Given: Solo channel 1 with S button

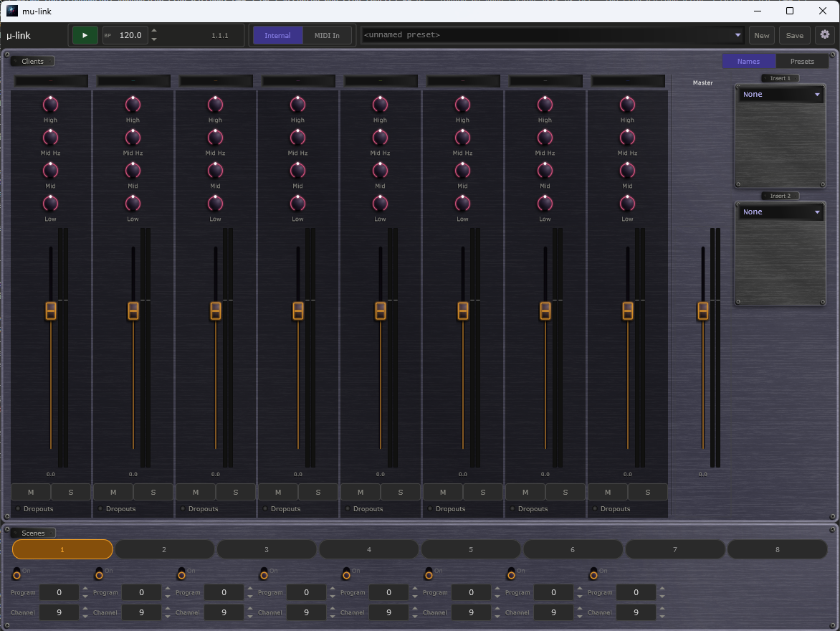Looking at the screenshot, I should coord(71,492).
